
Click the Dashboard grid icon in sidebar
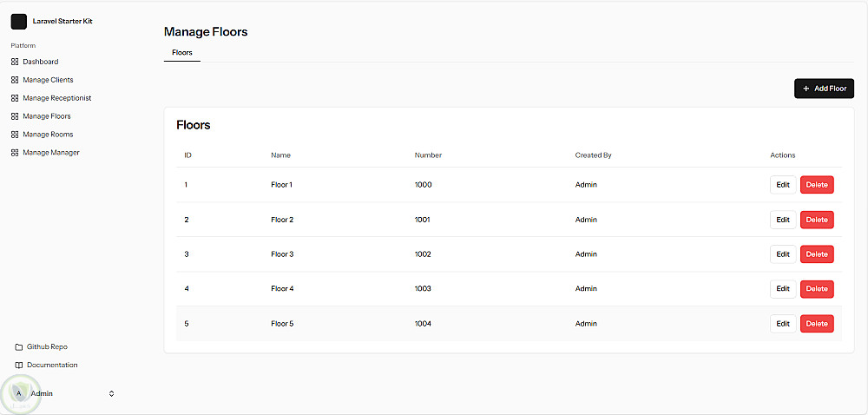click(x=15, y=62)
